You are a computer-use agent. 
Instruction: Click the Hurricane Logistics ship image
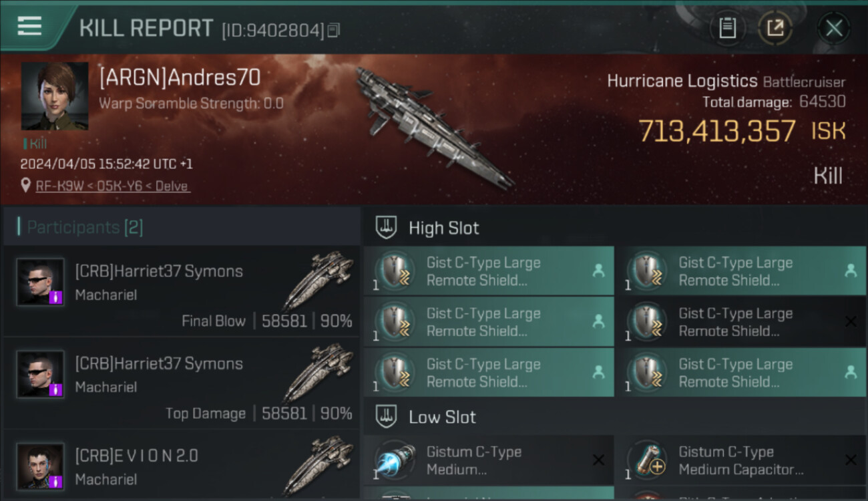click(x=434, y=127)
